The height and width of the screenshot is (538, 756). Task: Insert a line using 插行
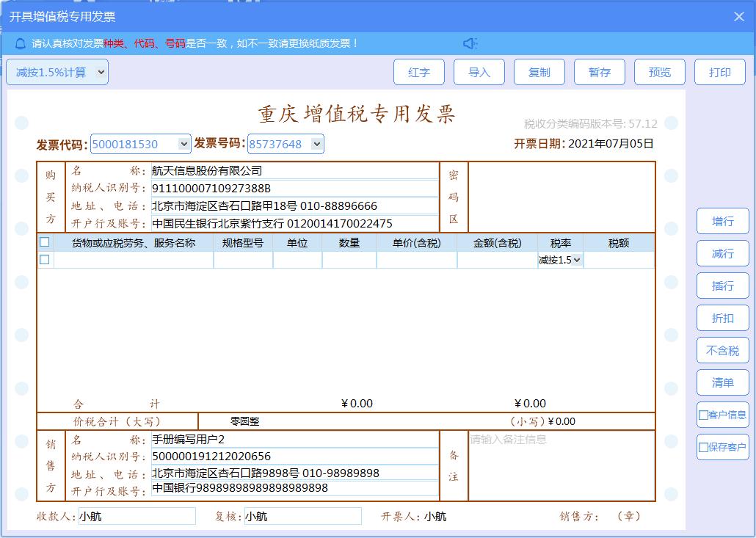pos(722,286)
